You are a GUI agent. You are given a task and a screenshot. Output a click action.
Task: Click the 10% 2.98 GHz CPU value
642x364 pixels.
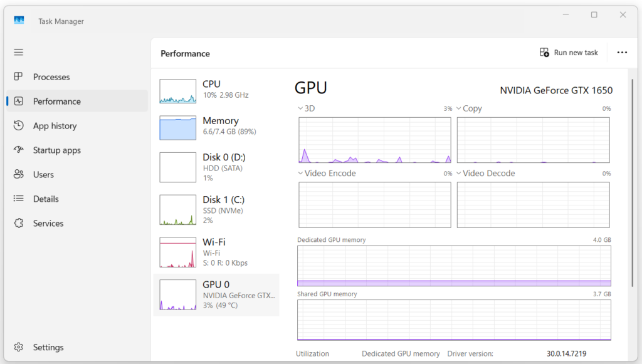226,95
